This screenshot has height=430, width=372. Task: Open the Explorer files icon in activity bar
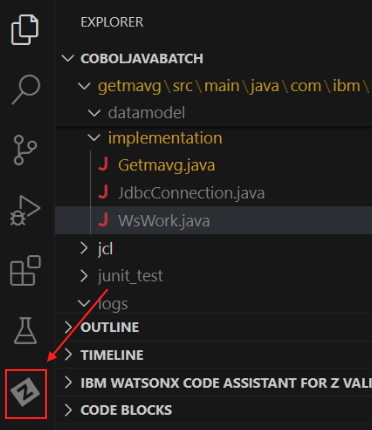[x=25, y=30]
